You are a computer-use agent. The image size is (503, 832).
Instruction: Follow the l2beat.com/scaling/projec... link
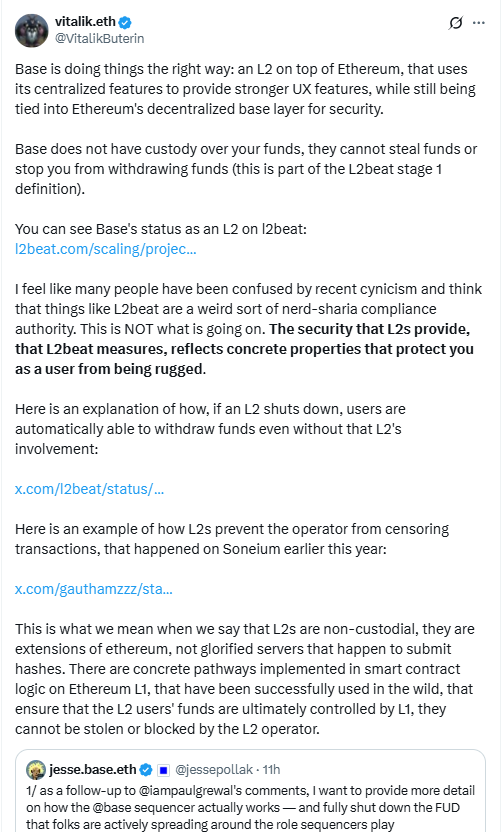tap(106, 249)
